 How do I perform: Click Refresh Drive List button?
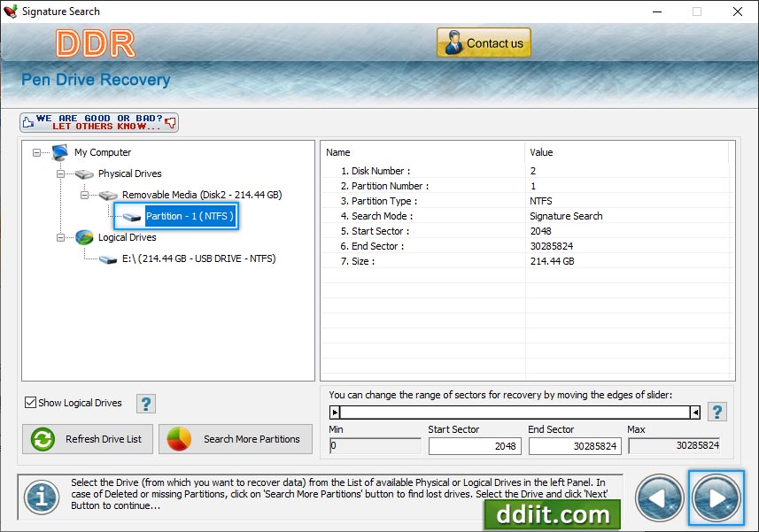tap(88, 439)
